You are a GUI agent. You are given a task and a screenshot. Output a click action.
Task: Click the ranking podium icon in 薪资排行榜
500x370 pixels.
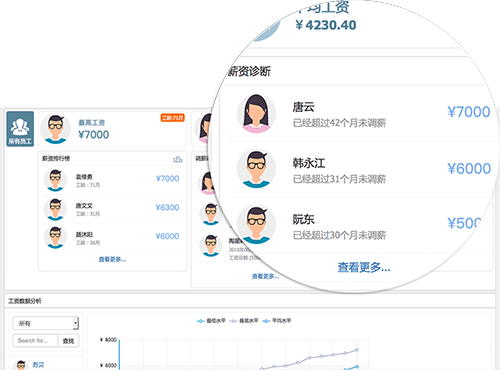178,159
